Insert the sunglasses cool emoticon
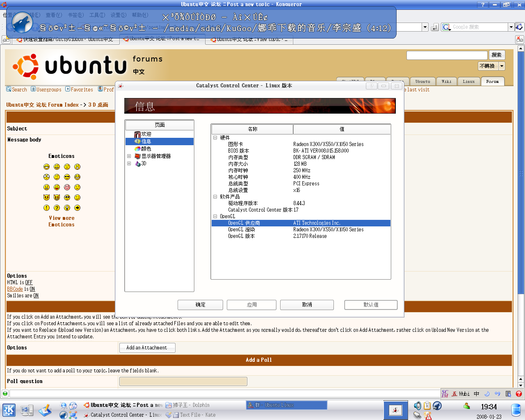525x420 pixels. pyautogui.click(x=67, y=177)
